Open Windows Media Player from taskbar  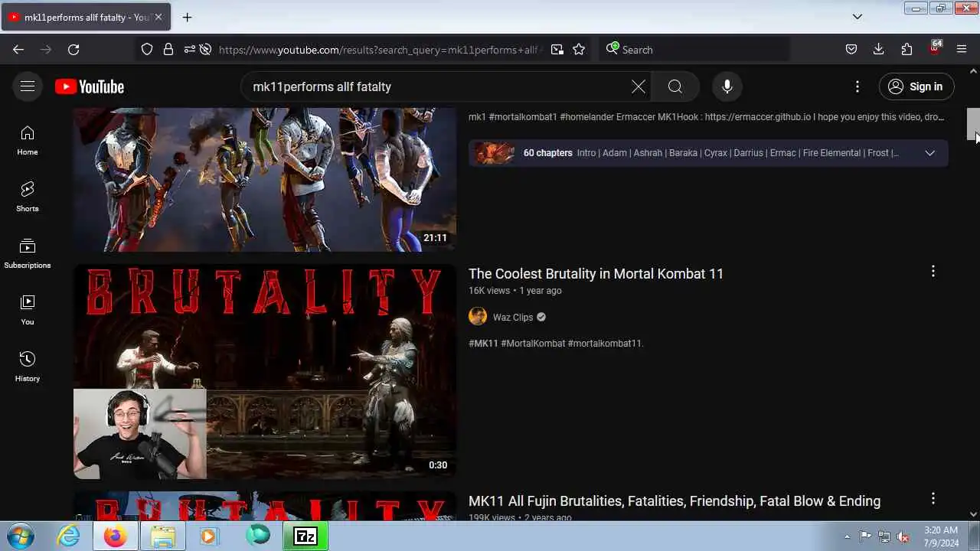[209, 536]
